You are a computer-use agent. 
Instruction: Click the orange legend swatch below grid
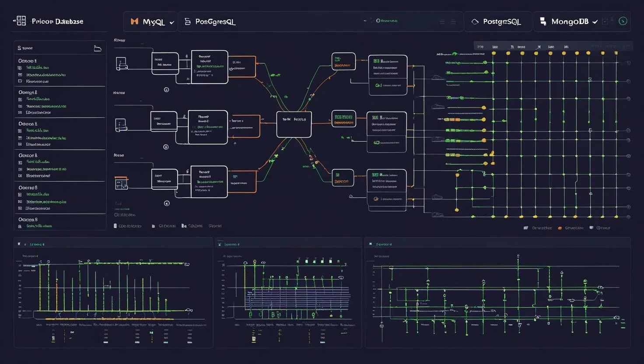tap(560, 228)
